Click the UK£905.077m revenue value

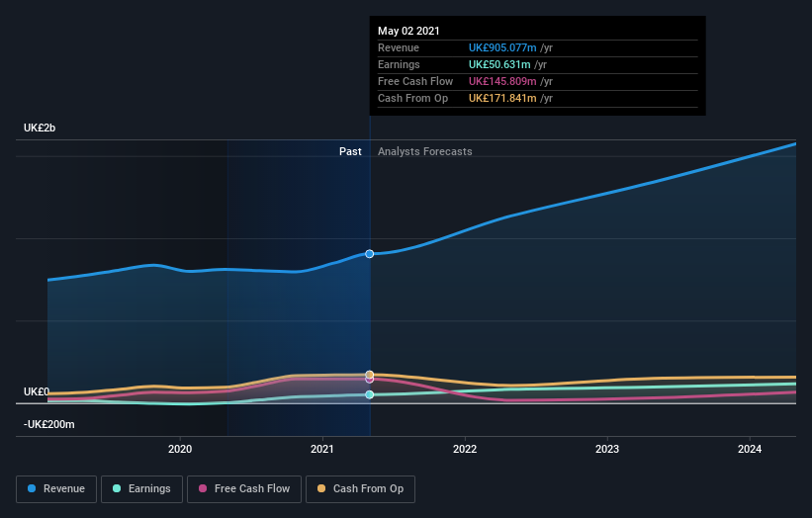pyautogui.click(x=502, y=47)
